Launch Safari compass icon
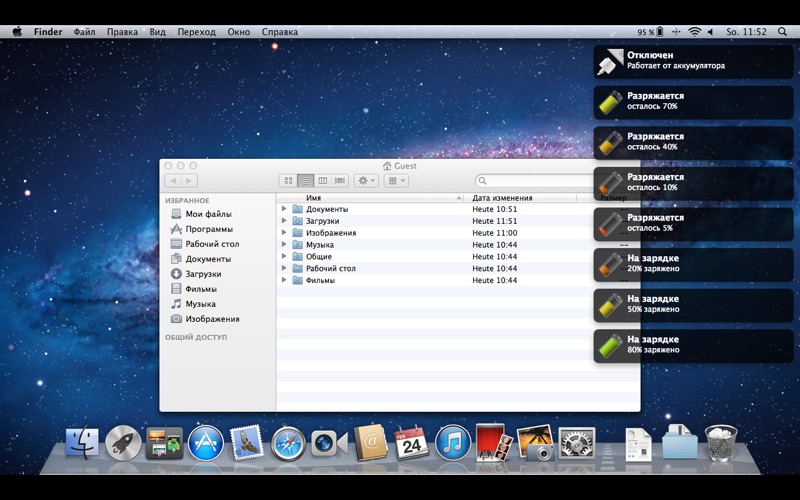800x500 pixels. [x=288, y=443]
